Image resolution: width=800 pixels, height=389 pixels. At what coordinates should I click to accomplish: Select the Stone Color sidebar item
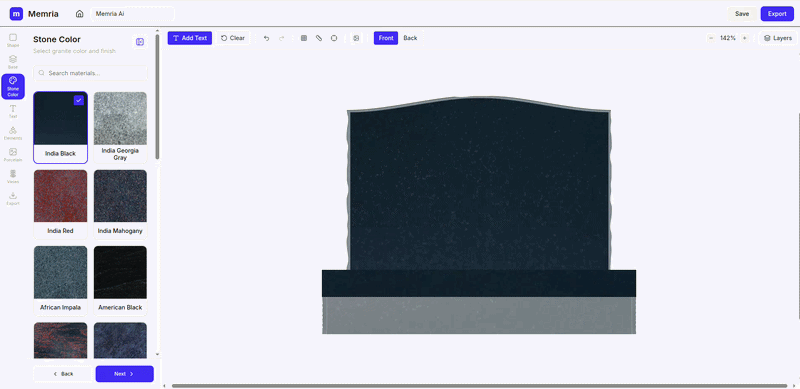pyautogui.click(x=13, y=86)
